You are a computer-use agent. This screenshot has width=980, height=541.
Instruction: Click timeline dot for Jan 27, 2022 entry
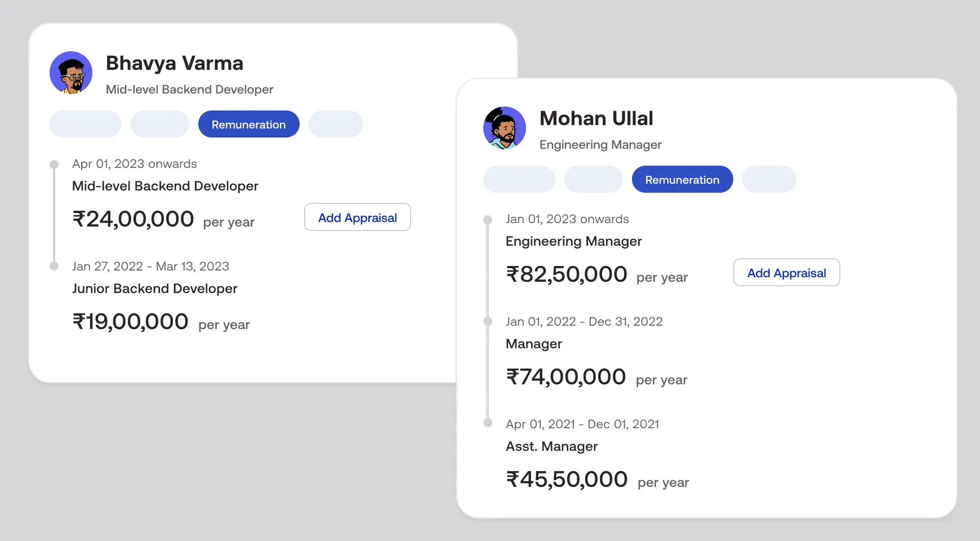(x=54, y=266)
